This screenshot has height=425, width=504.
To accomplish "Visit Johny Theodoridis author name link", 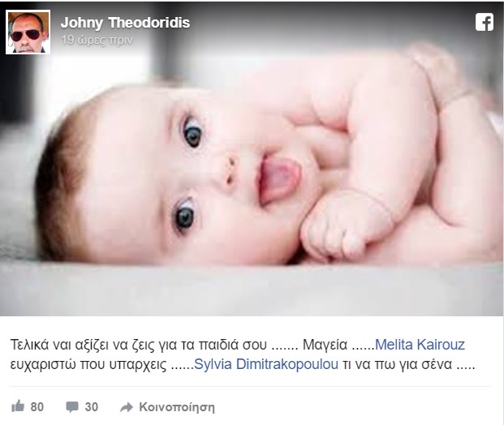I will point(125,23).
